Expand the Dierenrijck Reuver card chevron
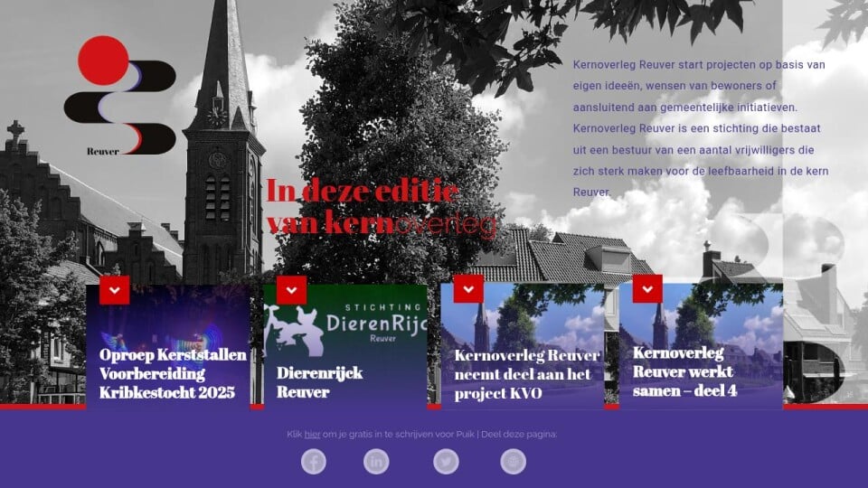Viewport: 868px width, 488px height. [292, 290]
